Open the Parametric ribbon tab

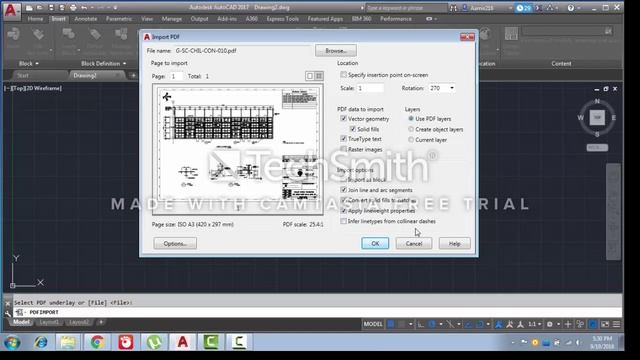point(119,19)
